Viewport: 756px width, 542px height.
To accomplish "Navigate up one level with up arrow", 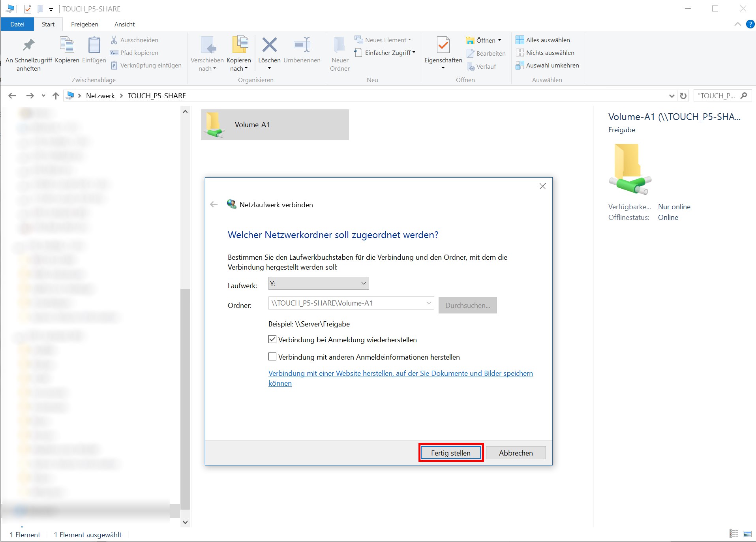I will tap(56, 96).
